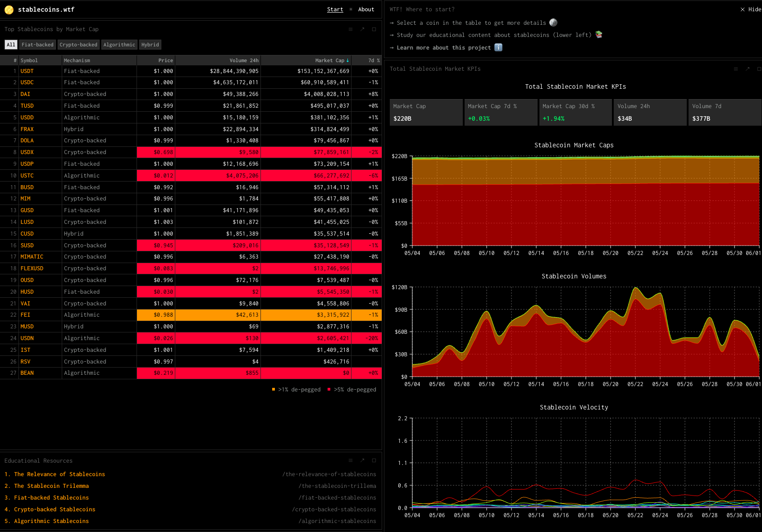Click the orange >1% de-pegged legend square
The width and height of the screenshot is (762, 532).
(274, 389)
